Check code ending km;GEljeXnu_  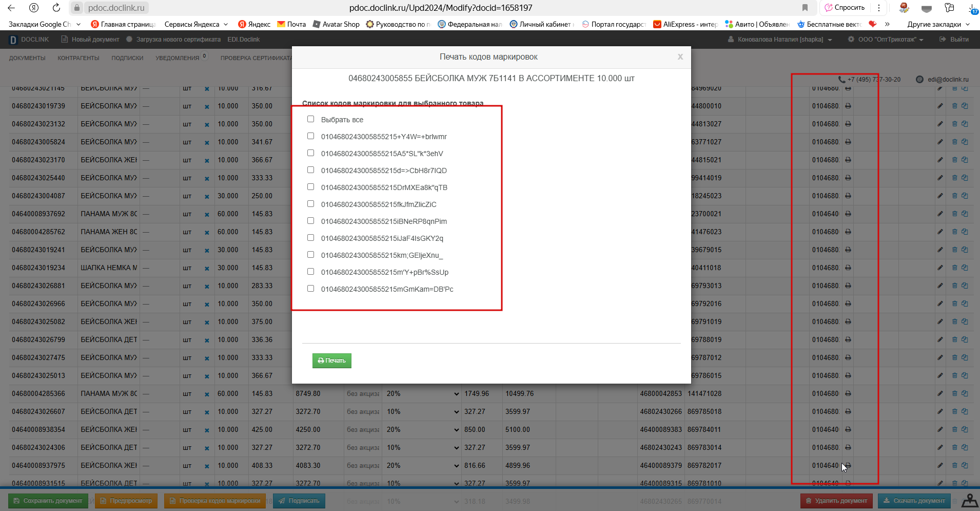tap(310, 255)
